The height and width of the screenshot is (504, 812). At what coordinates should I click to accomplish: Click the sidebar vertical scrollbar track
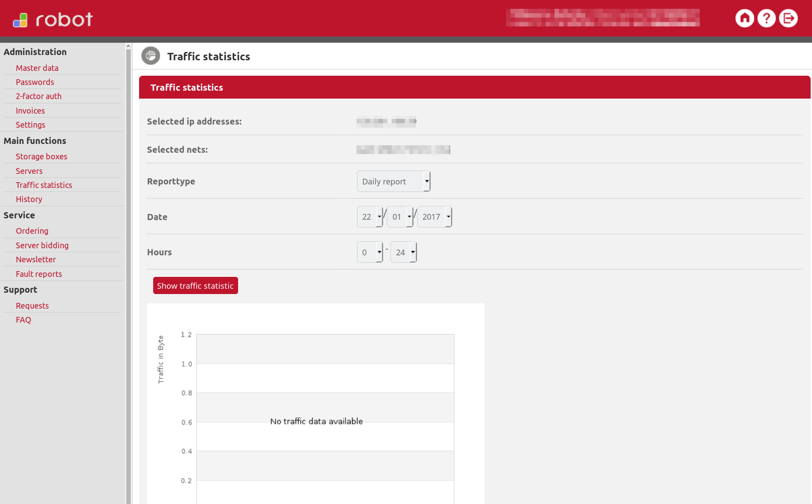click(128, 276)
